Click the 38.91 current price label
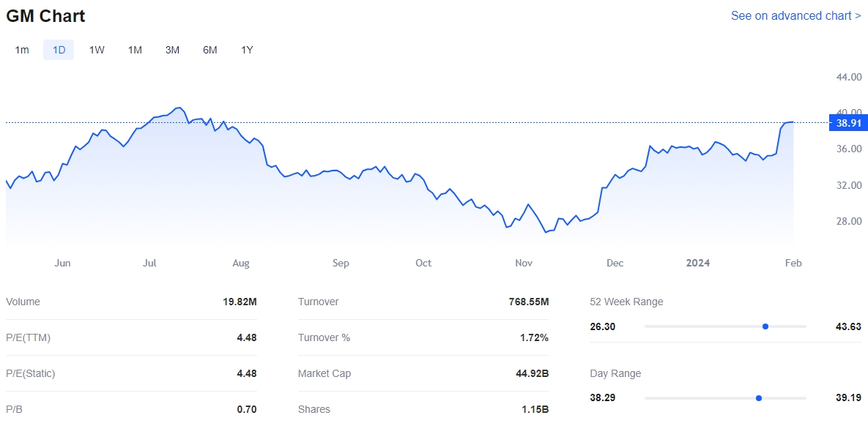Screen dimensions: 868x437 (847, 123)
